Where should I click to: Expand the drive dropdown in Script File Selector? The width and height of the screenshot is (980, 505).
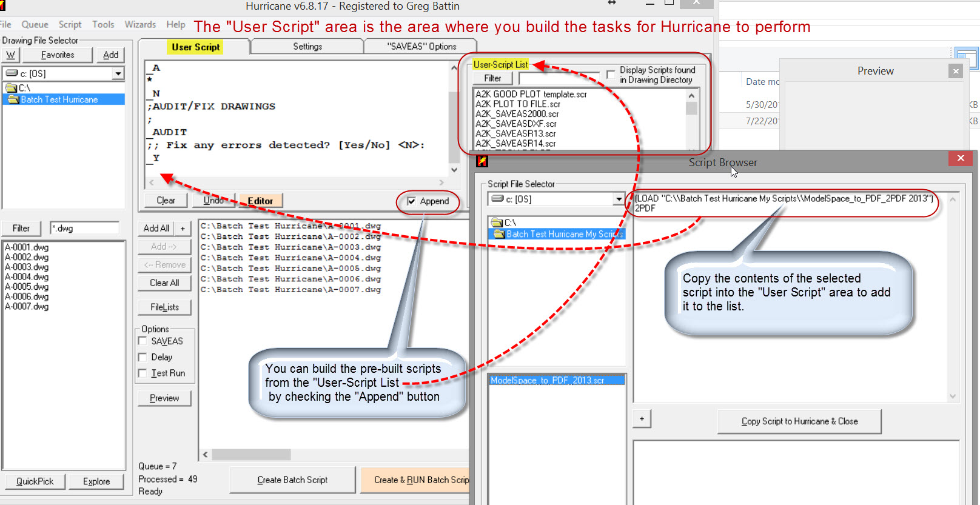pos(619,199)
